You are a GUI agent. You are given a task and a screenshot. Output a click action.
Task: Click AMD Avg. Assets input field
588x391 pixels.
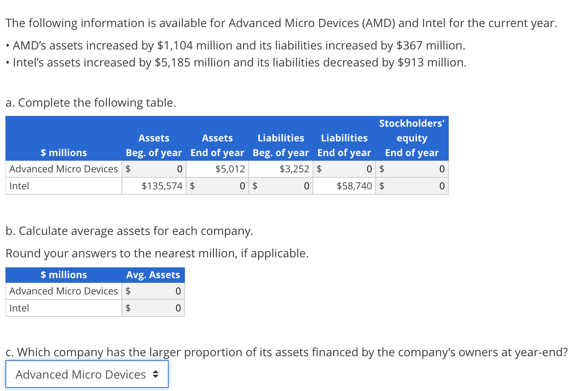tap(153, 291)
